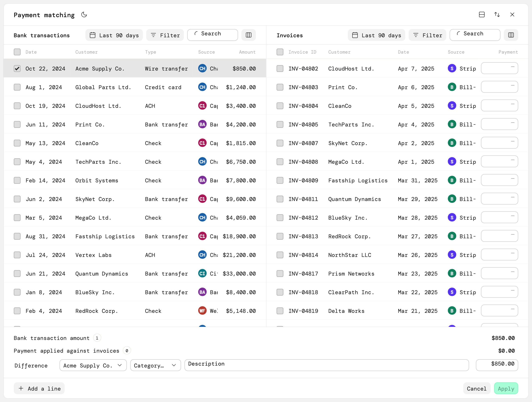Click Bill source icon for INV-04803
Screen dimensions: 532x402
[x=452, y=87]
